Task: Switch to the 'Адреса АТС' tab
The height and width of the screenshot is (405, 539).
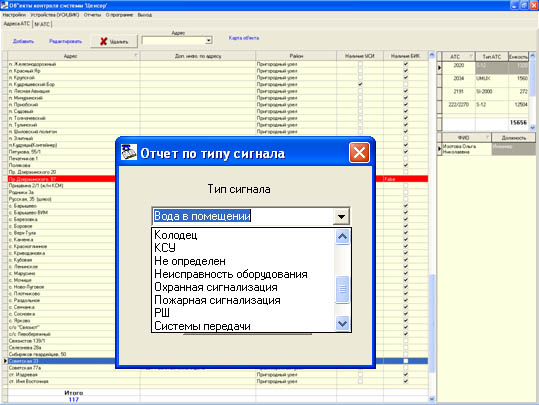Action: [17, 24]
